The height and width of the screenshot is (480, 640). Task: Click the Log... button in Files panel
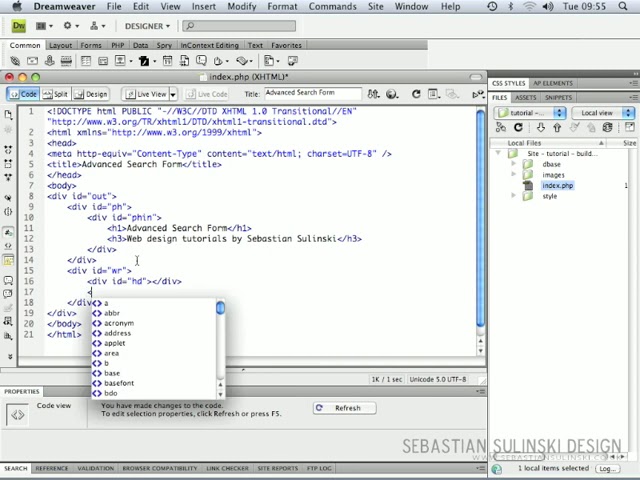coord(608,469)
